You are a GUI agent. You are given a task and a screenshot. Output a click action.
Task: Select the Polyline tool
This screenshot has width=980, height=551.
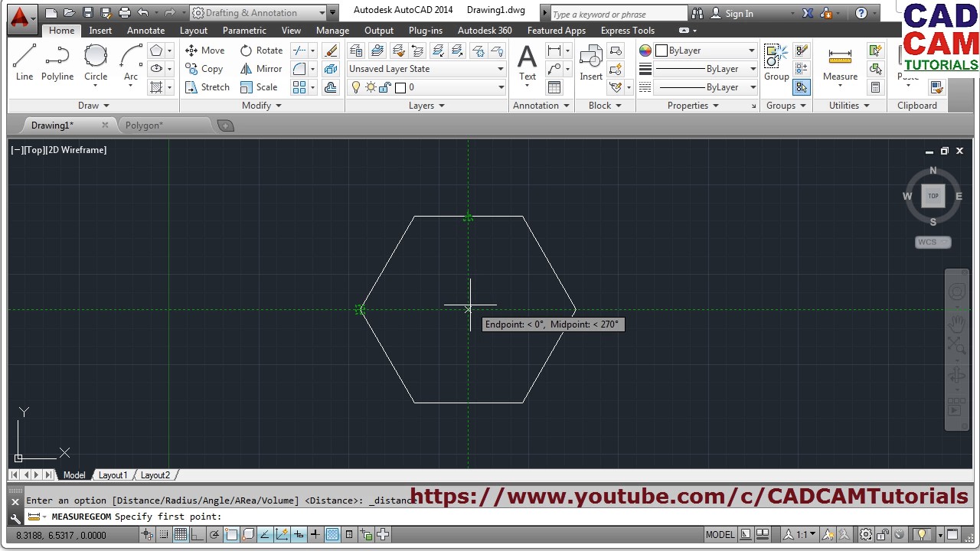pyautogui.click(x=57, y=63)
